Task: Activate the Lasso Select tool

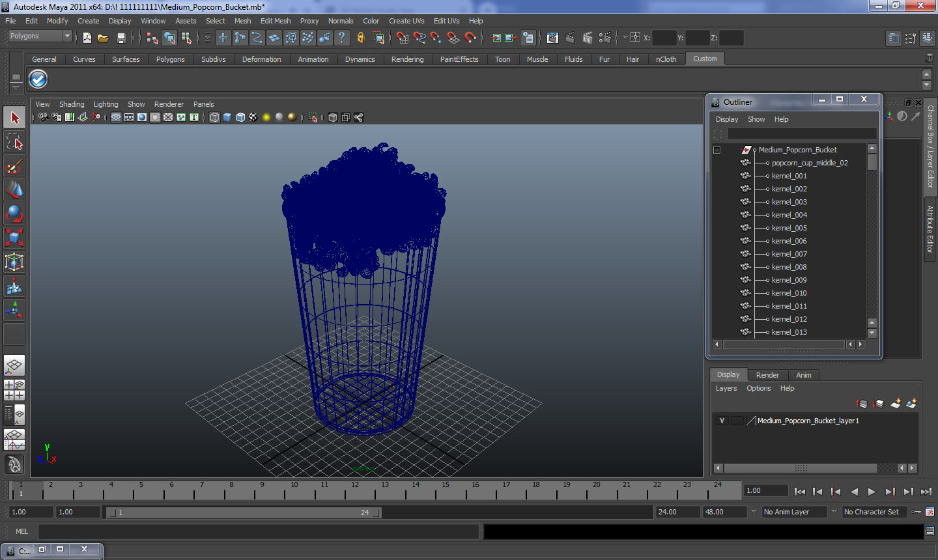Action: pos(14,141)
